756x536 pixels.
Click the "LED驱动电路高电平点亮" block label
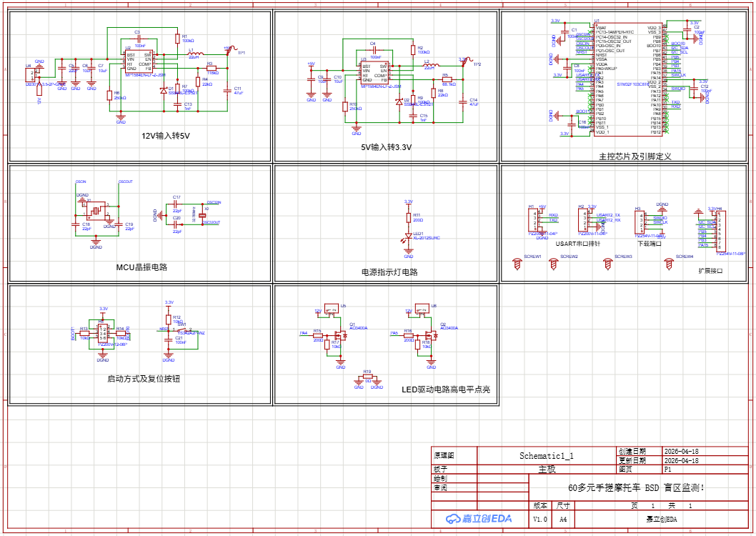446,389
